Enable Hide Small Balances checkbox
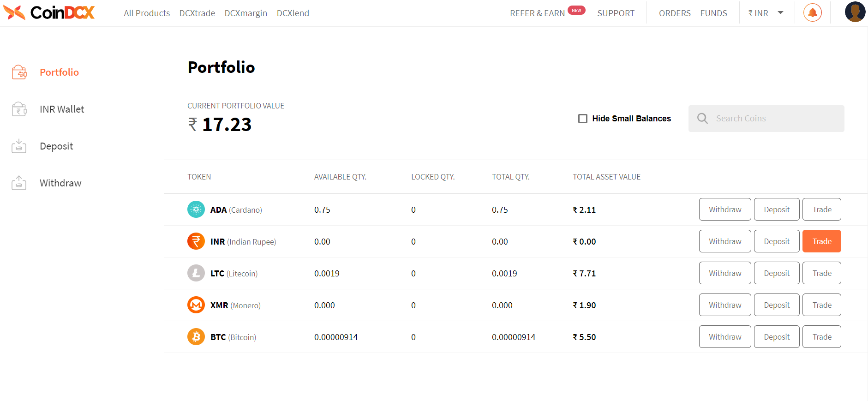 pyautogui.click(x=583, y=119)
